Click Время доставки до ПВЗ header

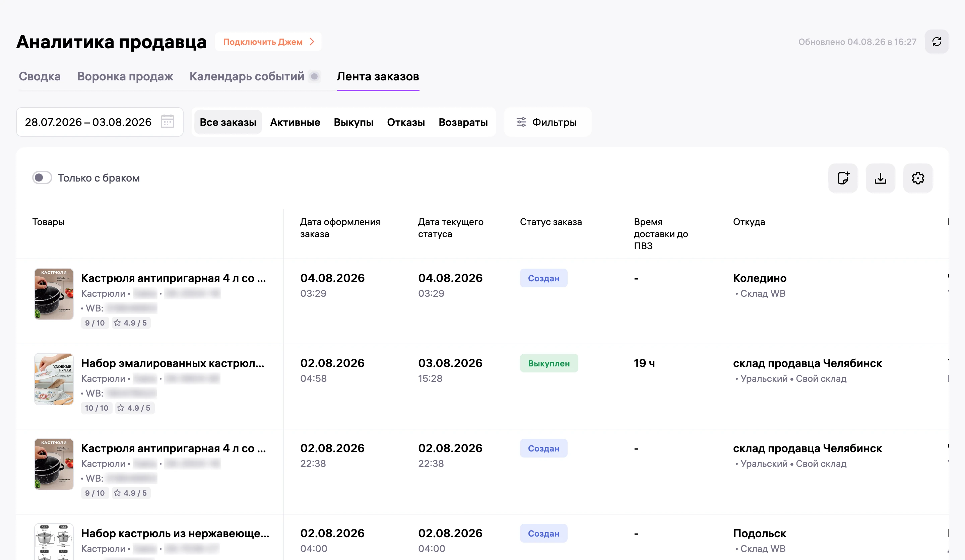click(x=661, y=233)
